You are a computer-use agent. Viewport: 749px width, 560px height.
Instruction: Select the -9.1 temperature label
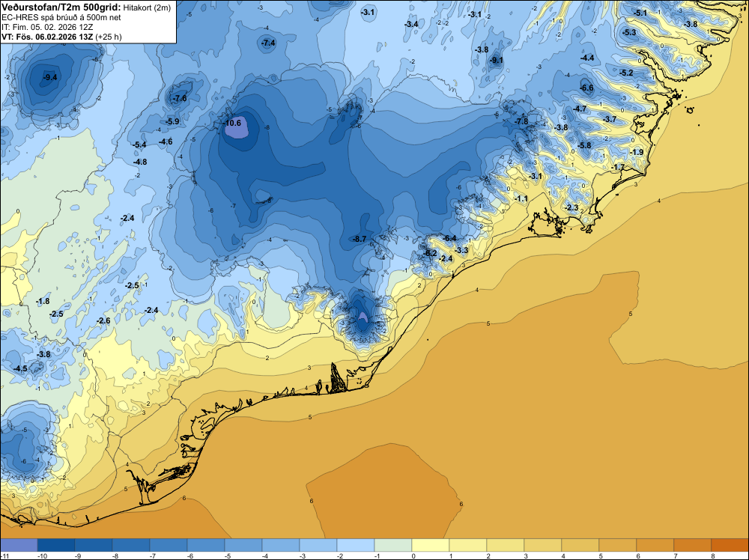click(497, 61)
